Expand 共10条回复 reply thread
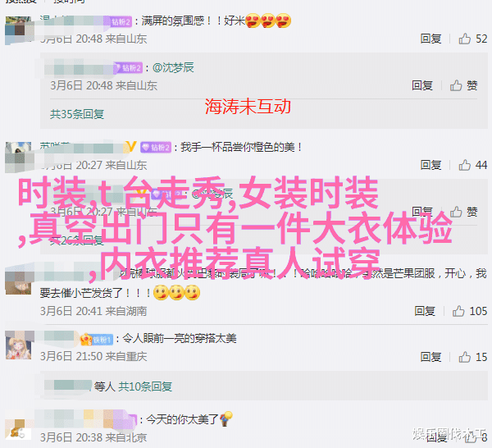Image resolution: width=492 pixels, height=448 pixels. click(145, 386)
